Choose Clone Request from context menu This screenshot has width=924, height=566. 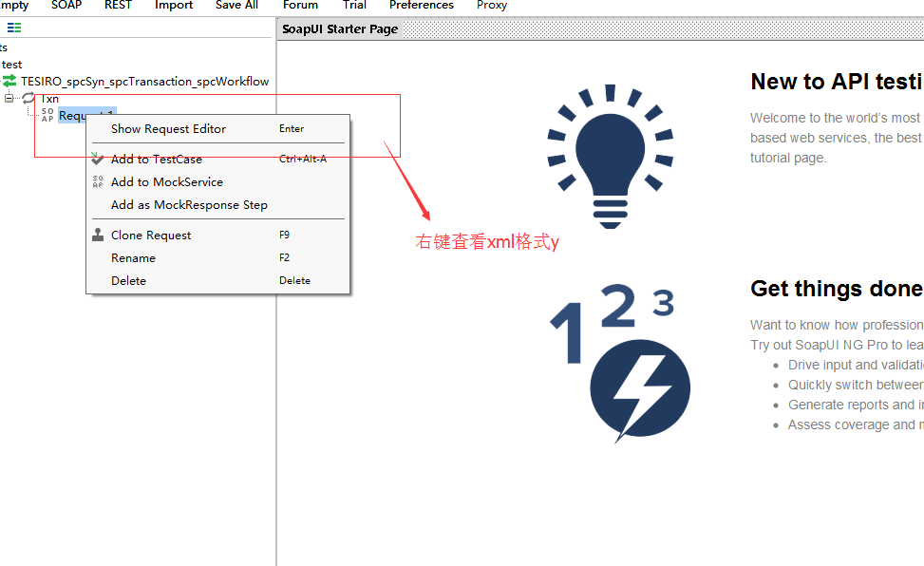(218, 236)
